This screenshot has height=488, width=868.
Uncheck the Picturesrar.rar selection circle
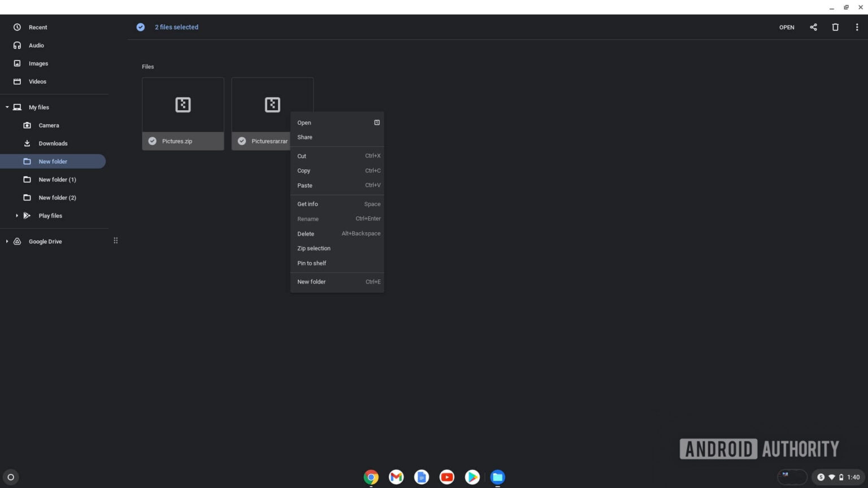tap(242, 141)
